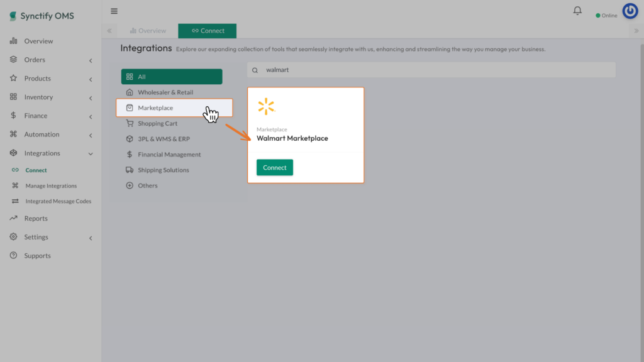Select Financial Management category label
Viewport: 644px width, 362px height.
coord(169,155)
